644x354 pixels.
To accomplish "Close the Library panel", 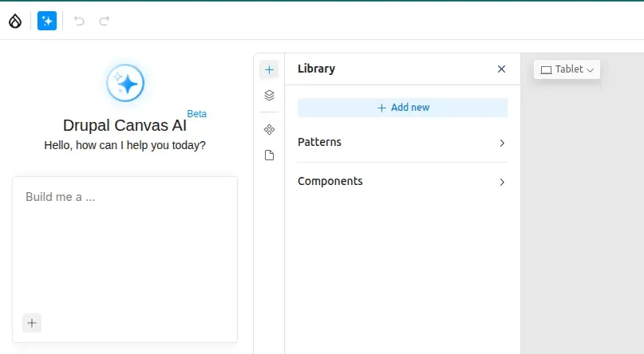I will click(x=501, y=69).
